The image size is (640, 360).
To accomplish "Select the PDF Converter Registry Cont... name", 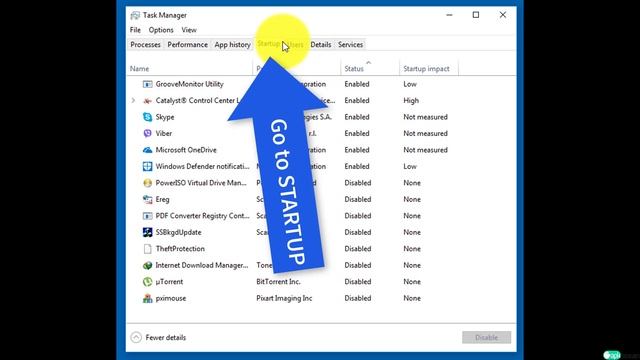I will [x=202, y=216].
